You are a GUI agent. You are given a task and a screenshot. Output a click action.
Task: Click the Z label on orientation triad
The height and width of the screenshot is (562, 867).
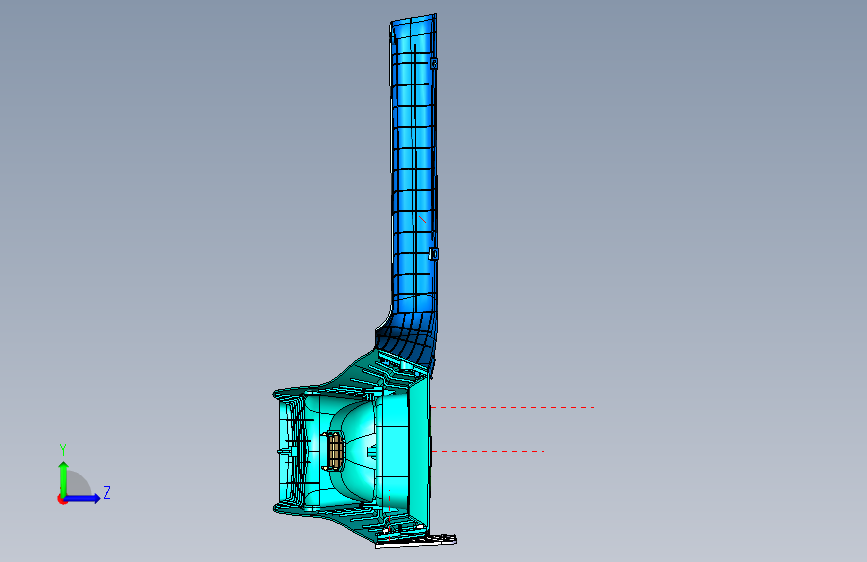coord(107,492)
